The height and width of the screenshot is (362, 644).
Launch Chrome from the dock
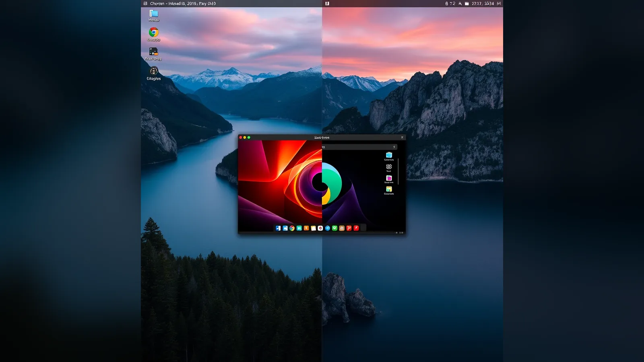[x=292, y=228]
